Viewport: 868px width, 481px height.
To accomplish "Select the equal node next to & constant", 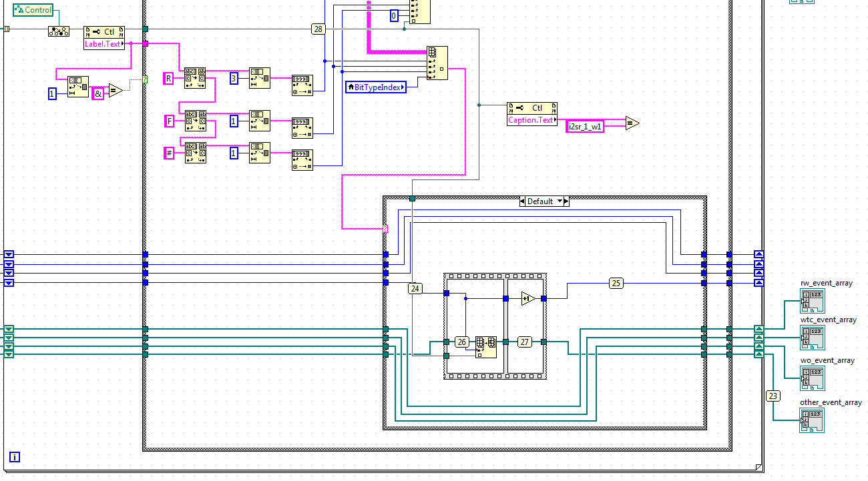I will 115,91.
